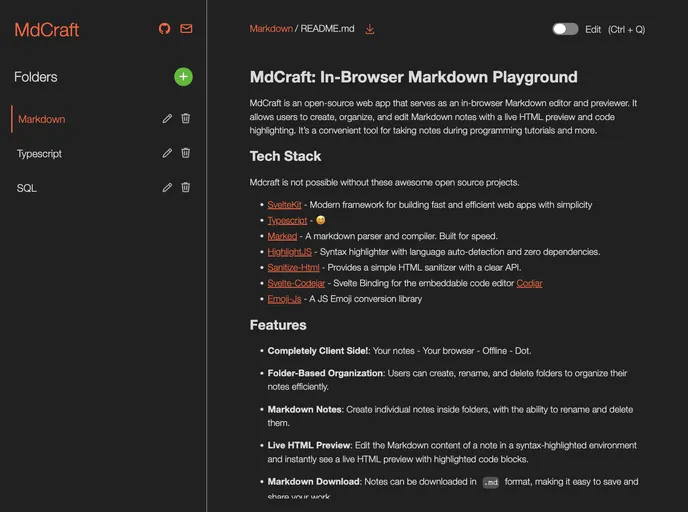Click the MdCraft logo
688x512 pixels.
tap(47, 30)
